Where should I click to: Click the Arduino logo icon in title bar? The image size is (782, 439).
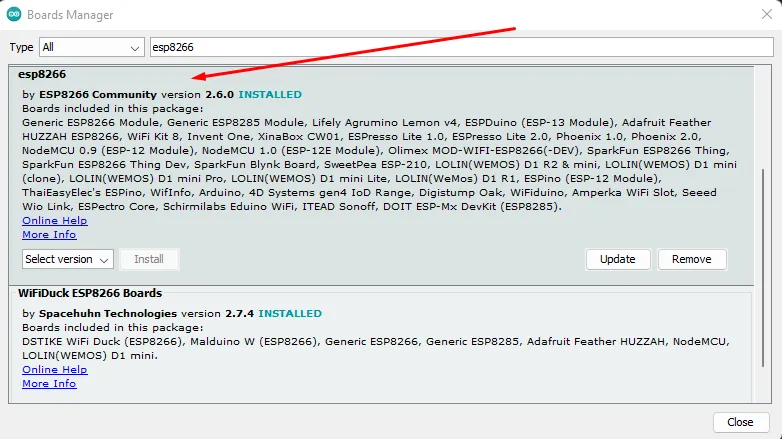tap(14, 14)
